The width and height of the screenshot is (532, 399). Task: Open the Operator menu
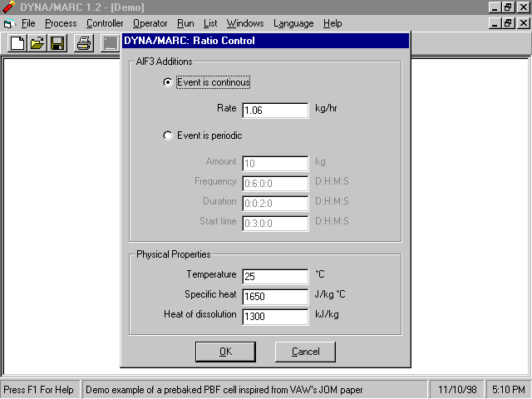tap(150, 23)
